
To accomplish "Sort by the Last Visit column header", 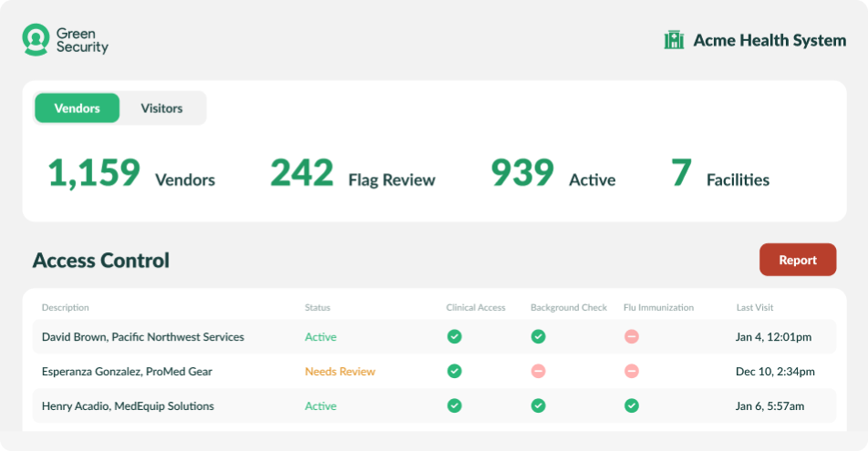I will (x=754, y=308).
